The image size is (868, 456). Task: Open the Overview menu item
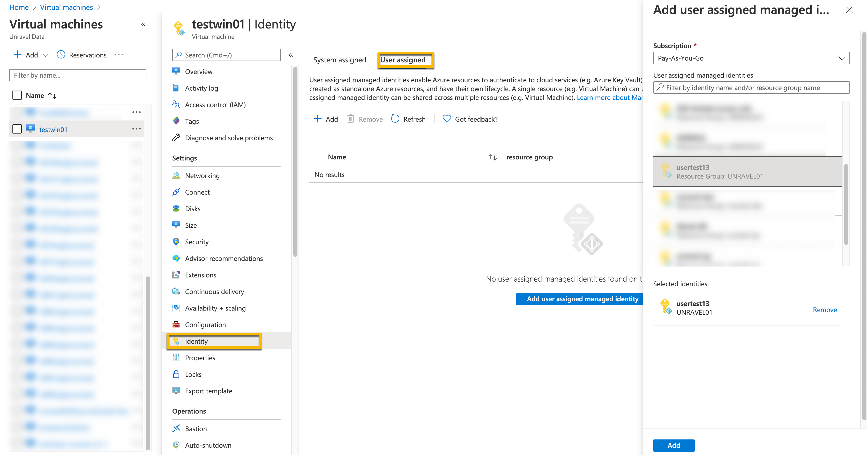coord(198,71)
